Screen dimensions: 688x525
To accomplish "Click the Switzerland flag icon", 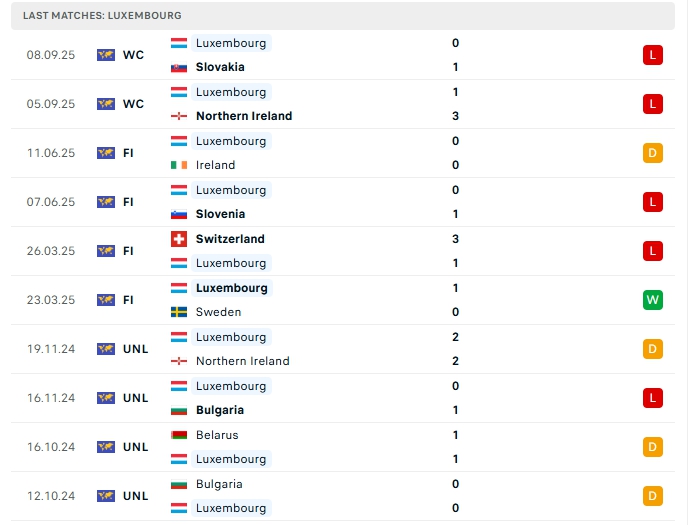I will [x=179, y=239].
